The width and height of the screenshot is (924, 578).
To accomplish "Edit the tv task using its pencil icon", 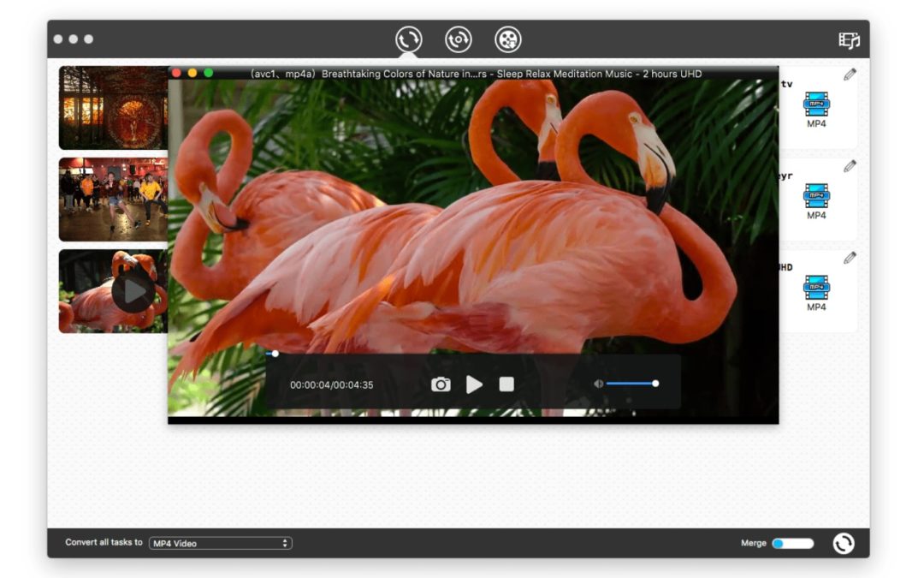I will (849, 75).
